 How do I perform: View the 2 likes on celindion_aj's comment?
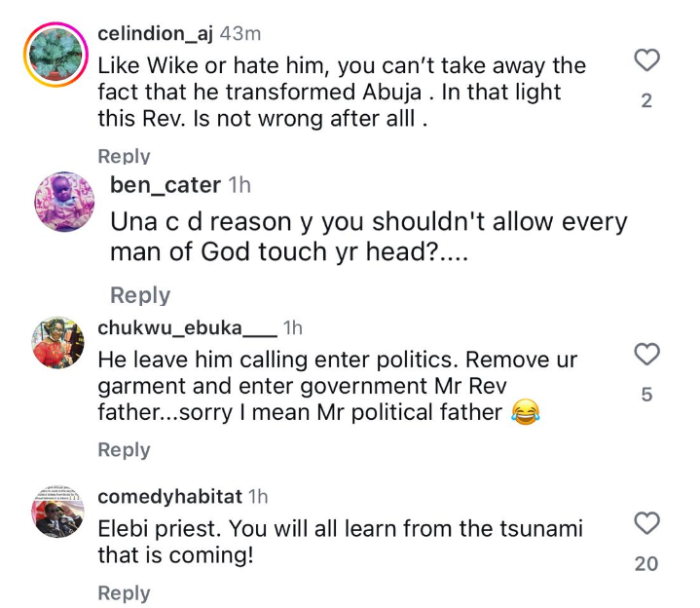(x=646, y=101)
